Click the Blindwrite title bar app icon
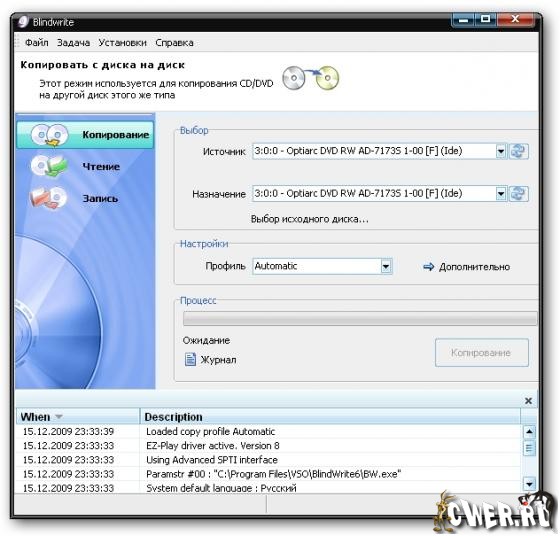Screen dimensions: 560x536 click(x=23, y=22)
